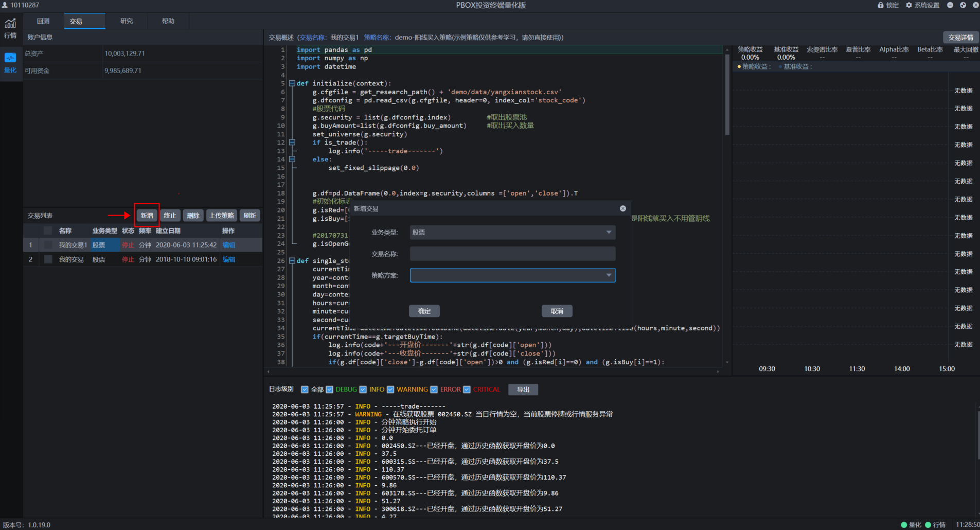This screenshot has height=530, width=980.
Task: Open the 策略方案 dropdown list
Action: 609,275
